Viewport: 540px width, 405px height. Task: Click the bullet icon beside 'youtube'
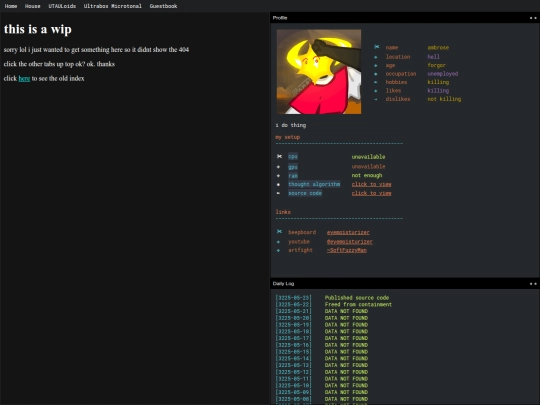tap(279, 242)
